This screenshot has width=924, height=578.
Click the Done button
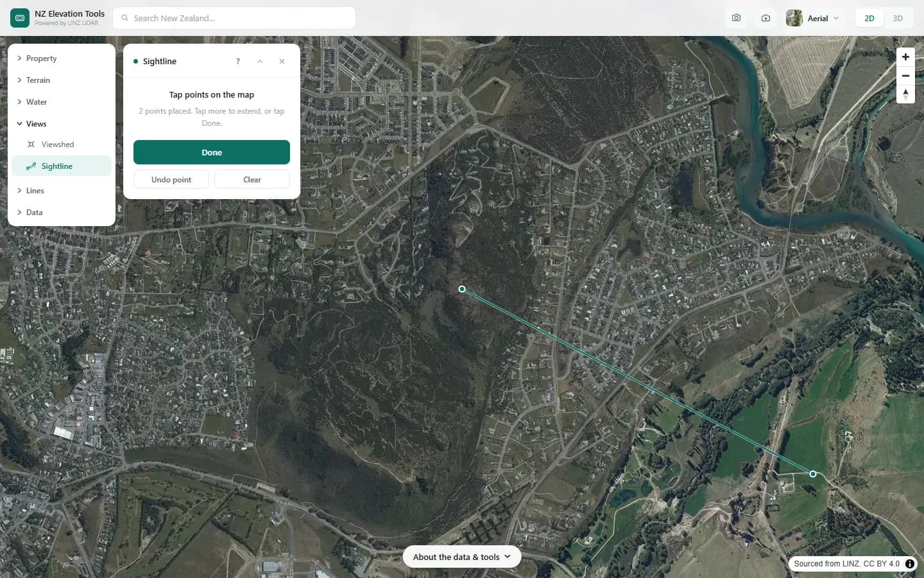[212, 152]
